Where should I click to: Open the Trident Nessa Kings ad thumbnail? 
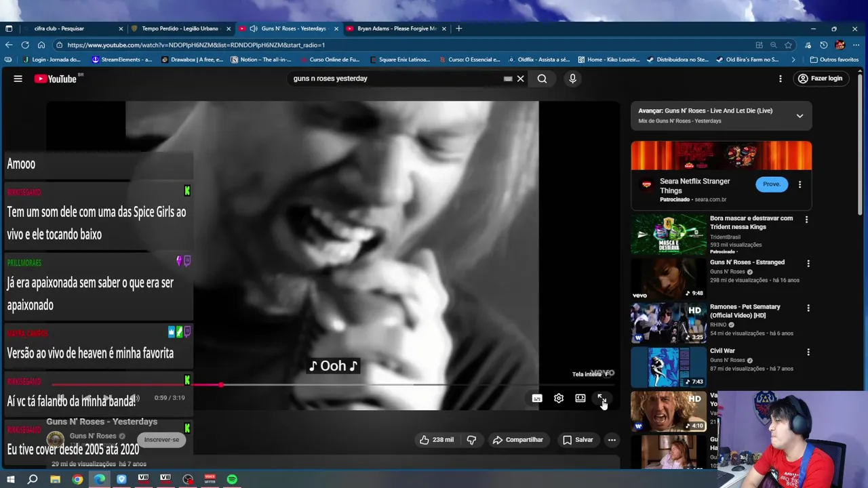[x=669, y=235]
